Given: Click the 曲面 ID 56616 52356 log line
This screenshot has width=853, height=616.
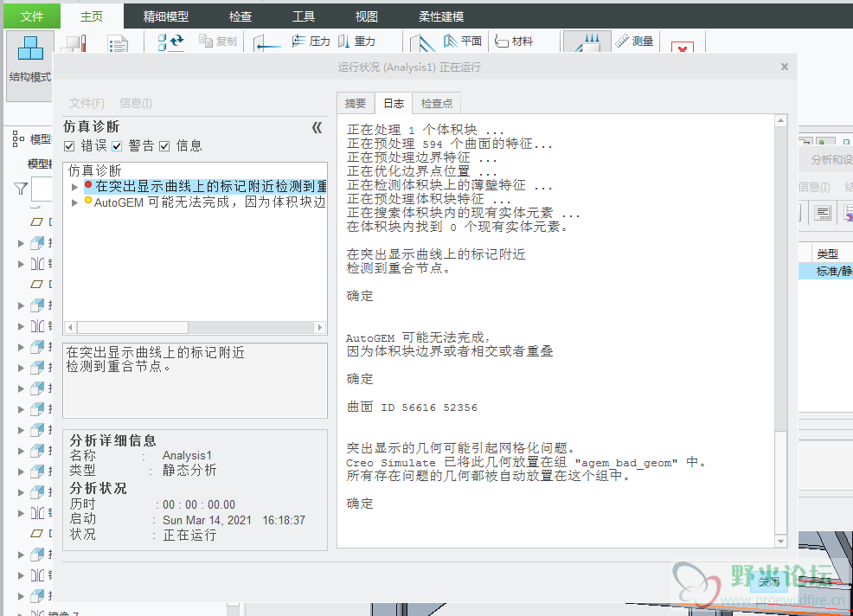Looking at the screenshot, I should [x=413, y=407].
